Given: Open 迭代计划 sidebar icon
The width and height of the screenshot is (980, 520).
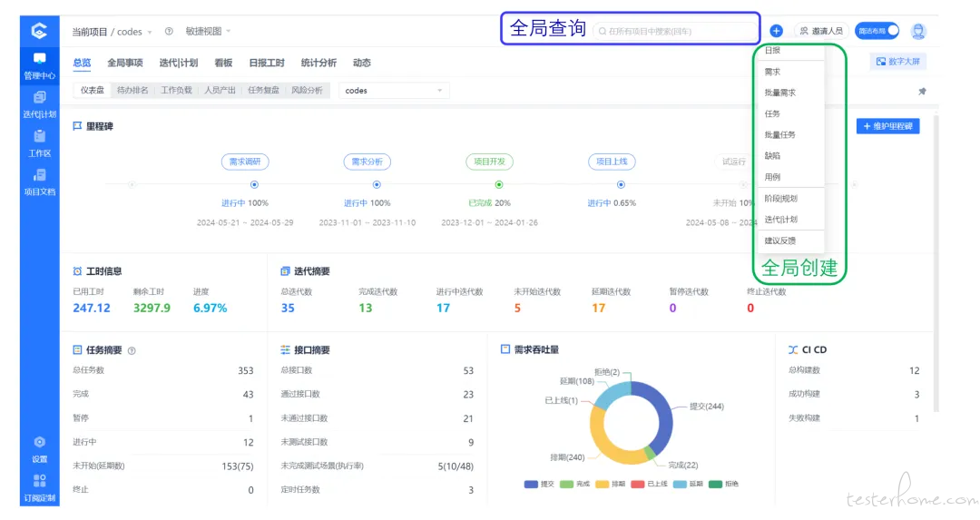Looking at the screenshot, I should click(39, 105).
